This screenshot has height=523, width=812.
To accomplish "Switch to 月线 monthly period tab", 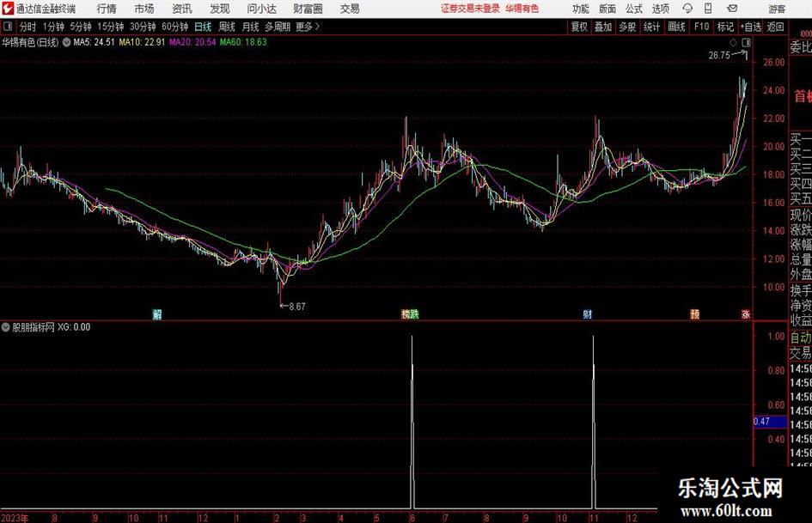I will (250, 27).
